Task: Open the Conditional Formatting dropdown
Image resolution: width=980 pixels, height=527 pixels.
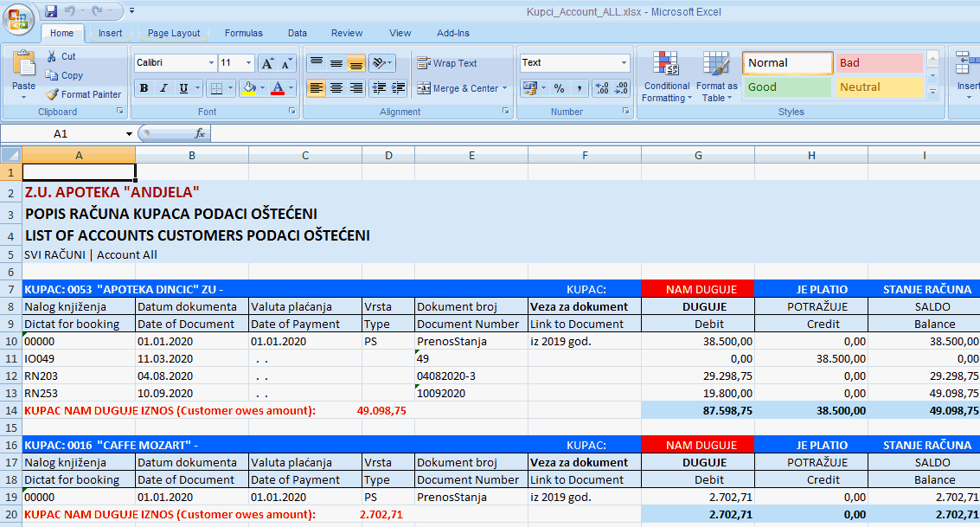Action: click(666, 82)
